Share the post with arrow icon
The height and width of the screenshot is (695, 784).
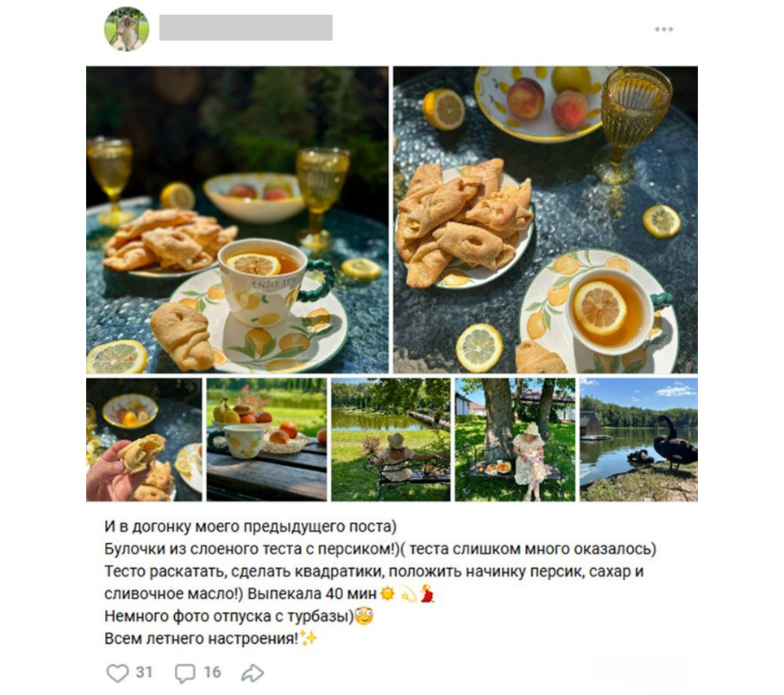point(252,673)
